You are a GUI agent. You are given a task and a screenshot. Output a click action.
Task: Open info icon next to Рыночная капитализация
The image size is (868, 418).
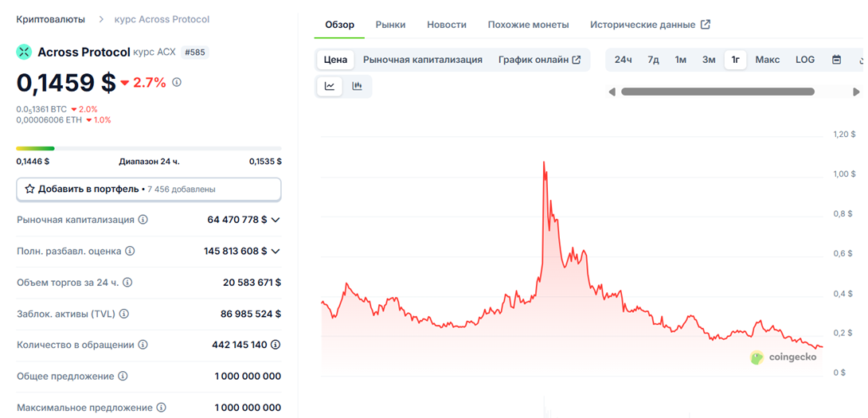(143, 220)
